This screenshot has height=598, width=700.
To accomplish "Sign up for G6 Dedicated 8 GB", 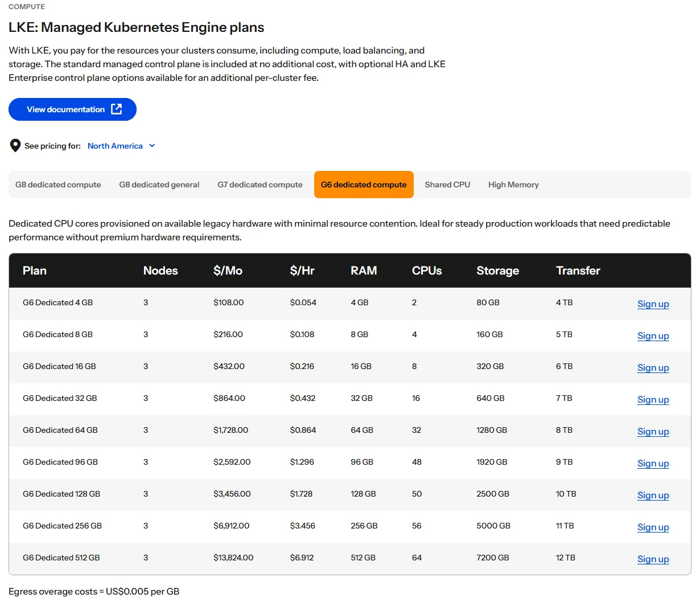I will point(653,336).
